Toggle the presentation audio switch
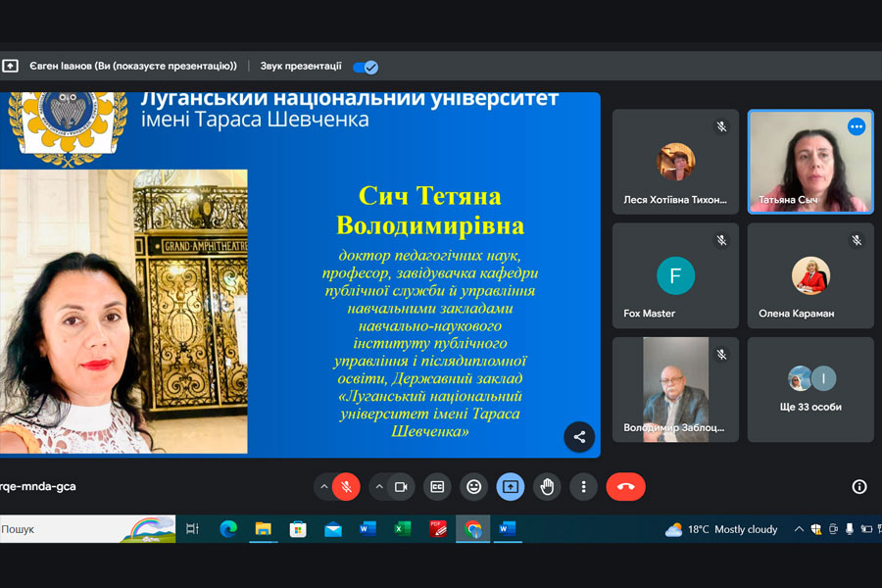This screenshot has height=588, width=882. coord(366,67)
